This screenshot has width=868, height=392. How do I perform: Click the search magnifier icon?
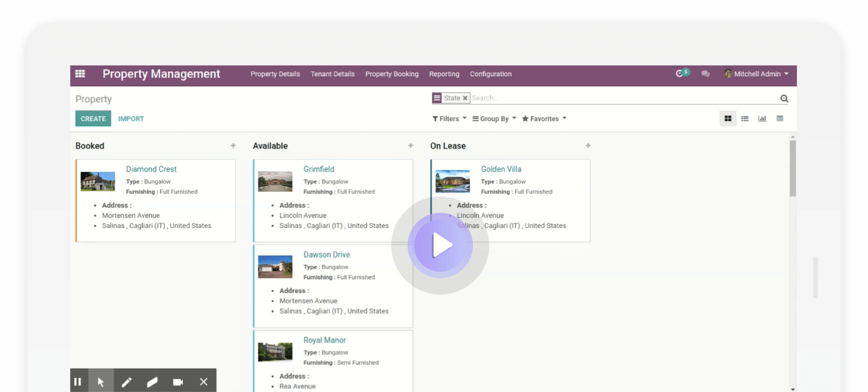coord(784,98)
